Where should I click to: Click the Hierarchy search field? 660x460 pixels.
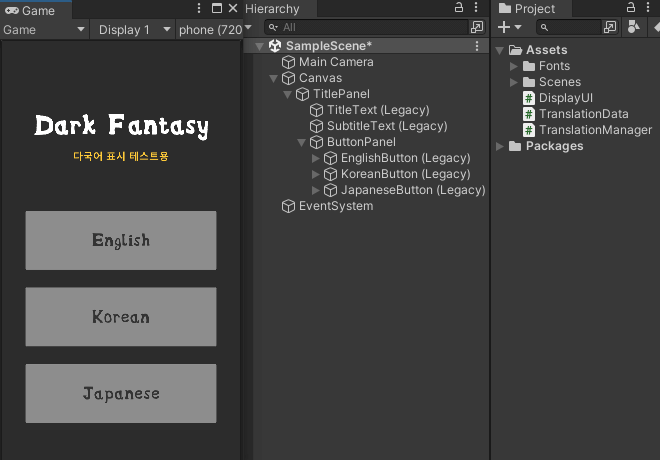point(366,27)
